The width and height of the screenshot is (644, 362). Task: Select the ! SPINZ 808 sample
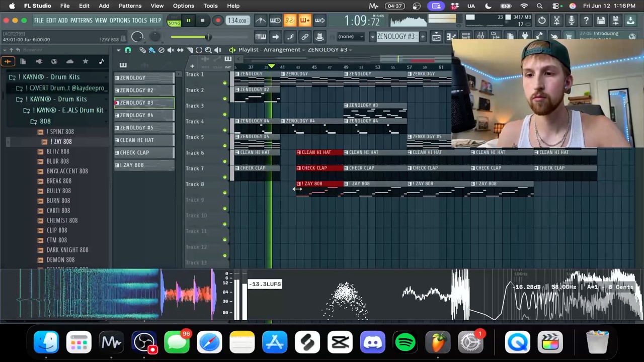(56, 132)
